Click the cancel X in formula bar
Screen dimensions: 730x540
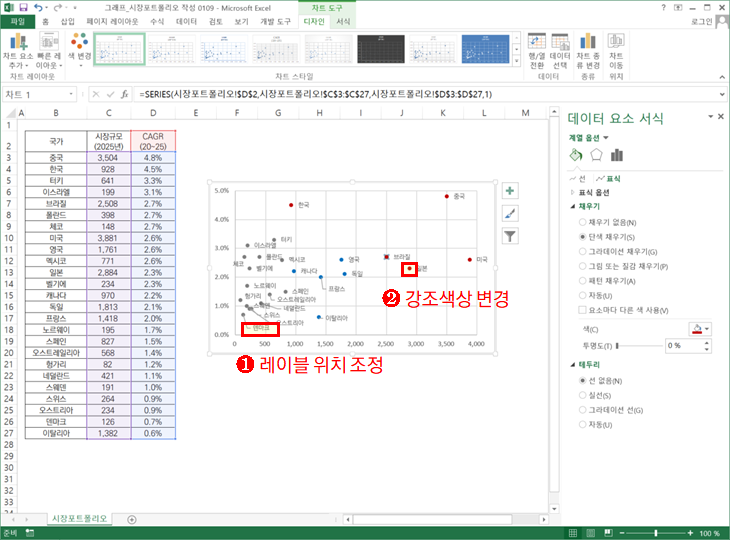coord(96,94)
